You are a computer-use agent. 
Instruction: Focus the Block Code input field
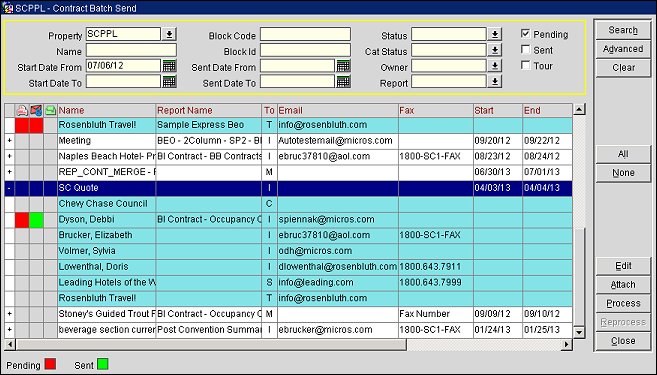305,34
